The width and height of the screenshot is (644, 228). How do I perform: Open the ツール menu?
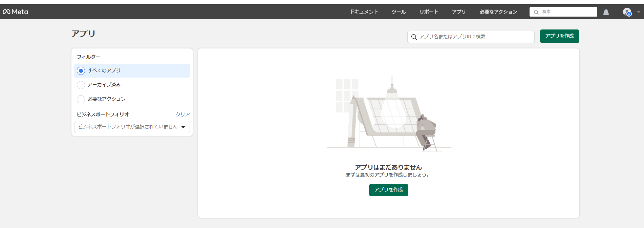[x=399, y=12]
